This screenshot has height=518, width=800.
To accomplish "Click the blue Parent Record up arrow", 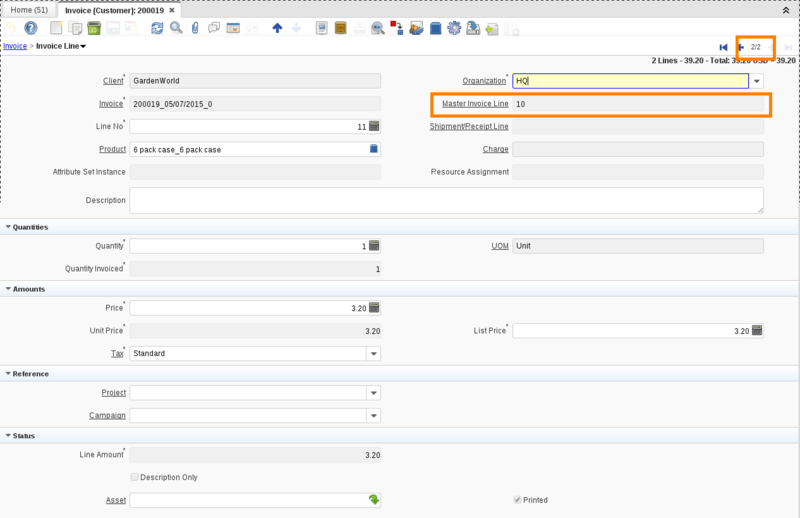I will click(x=277, y=28).
